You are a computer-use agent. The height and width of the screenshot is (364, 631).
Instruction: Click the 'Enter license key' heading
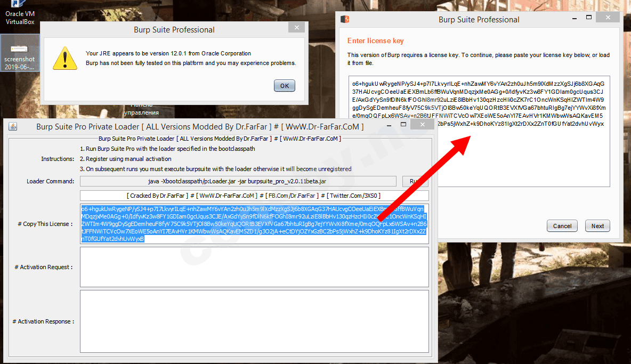pos(376,41)
